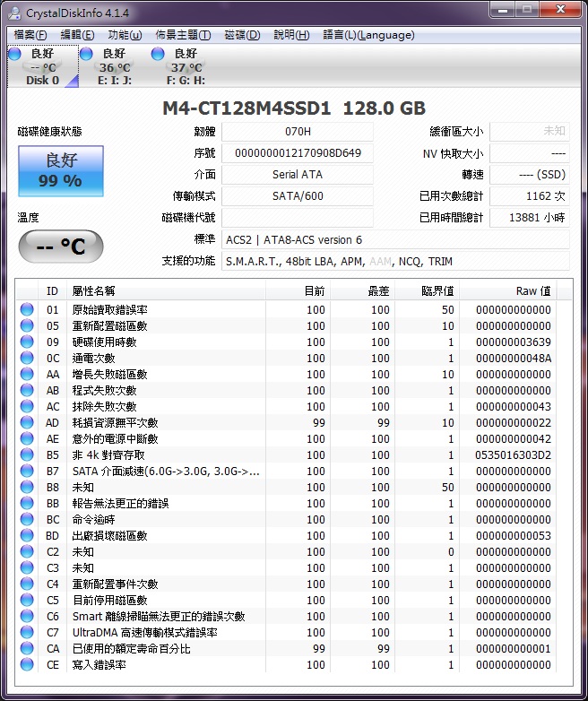Click the CrystalDiskInfo title bar app icon
This screenshot has height=701, width=588.
pos(14,13)
